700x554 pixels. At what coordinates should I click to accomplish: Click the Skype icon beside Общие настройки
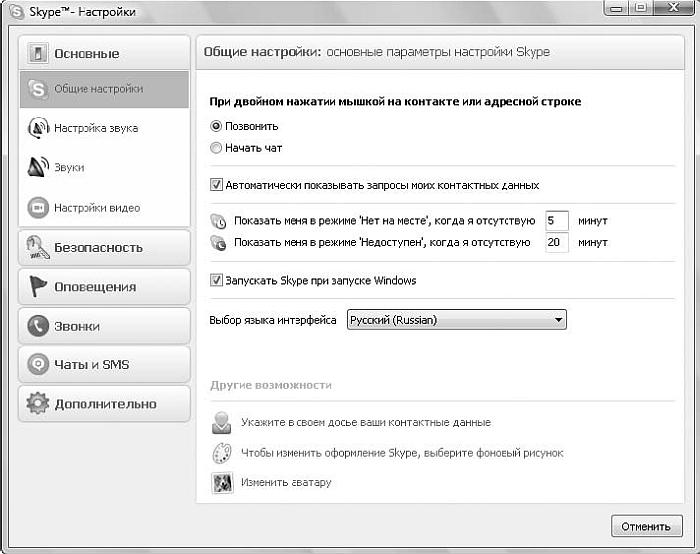point(38,89)
